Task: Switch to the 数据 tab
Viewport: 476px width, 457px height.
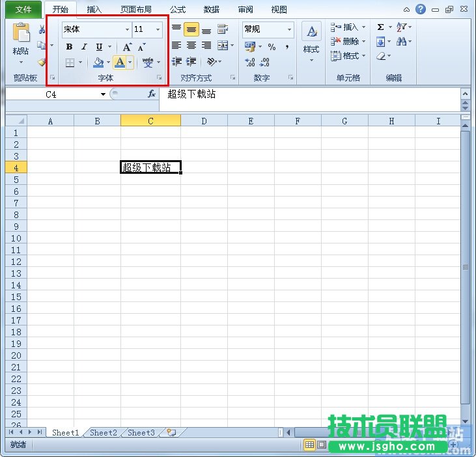Action: (x=212, y=10)
